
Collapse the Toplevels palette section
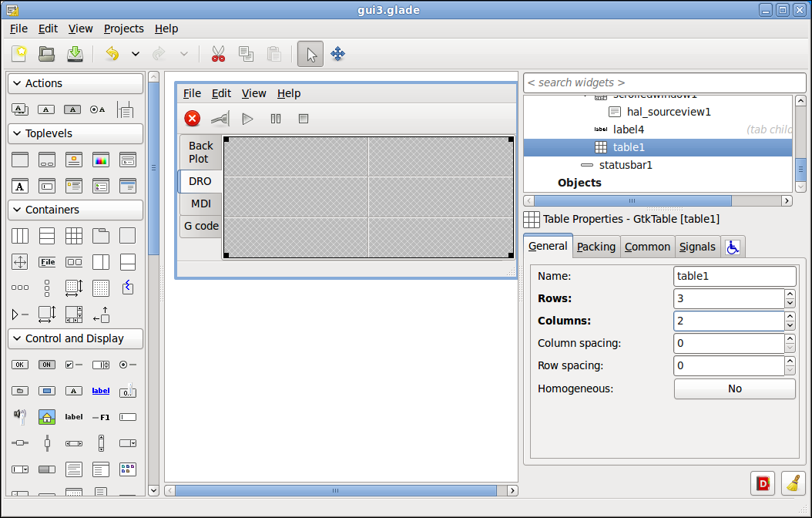tap(75, 133)
